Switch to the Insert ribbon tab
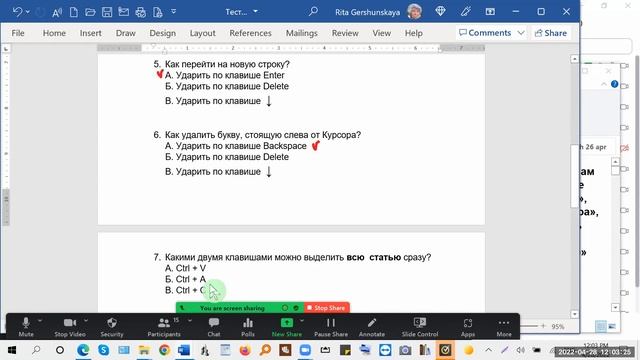Image resolution: width=640 pixels, height=360 pixels. point(91,33)
